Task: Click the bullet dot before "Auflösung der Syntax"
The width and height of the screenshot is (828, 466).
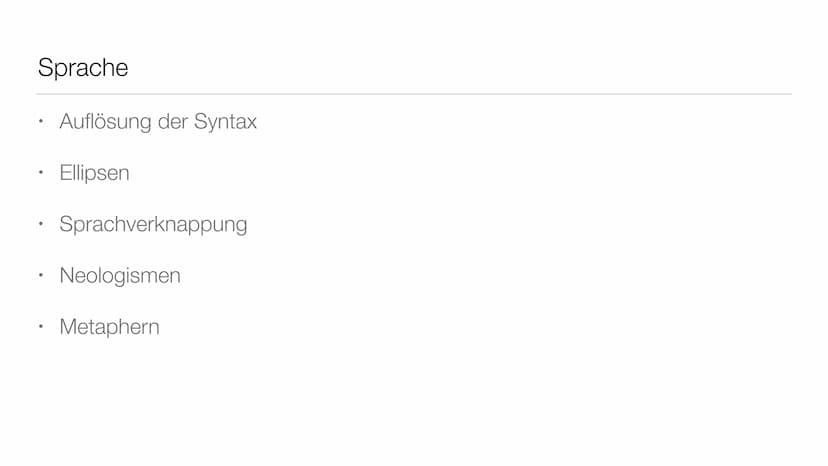Action: point(41,122)
